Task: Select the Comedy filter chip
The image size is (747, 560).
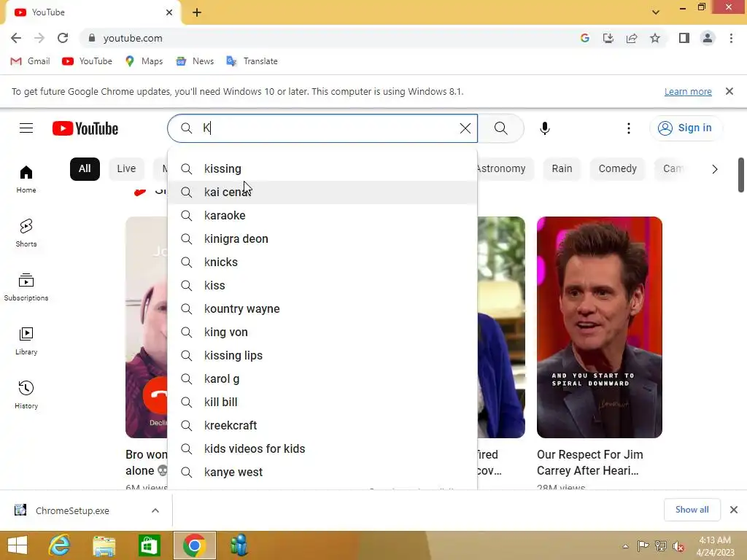Action: pos(617,168)
